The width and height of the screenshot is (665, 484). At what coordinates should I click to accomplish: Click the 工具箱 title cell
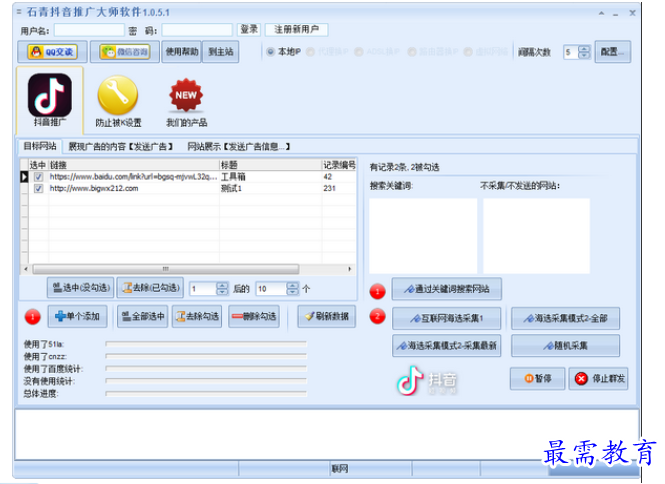[271, 177]
